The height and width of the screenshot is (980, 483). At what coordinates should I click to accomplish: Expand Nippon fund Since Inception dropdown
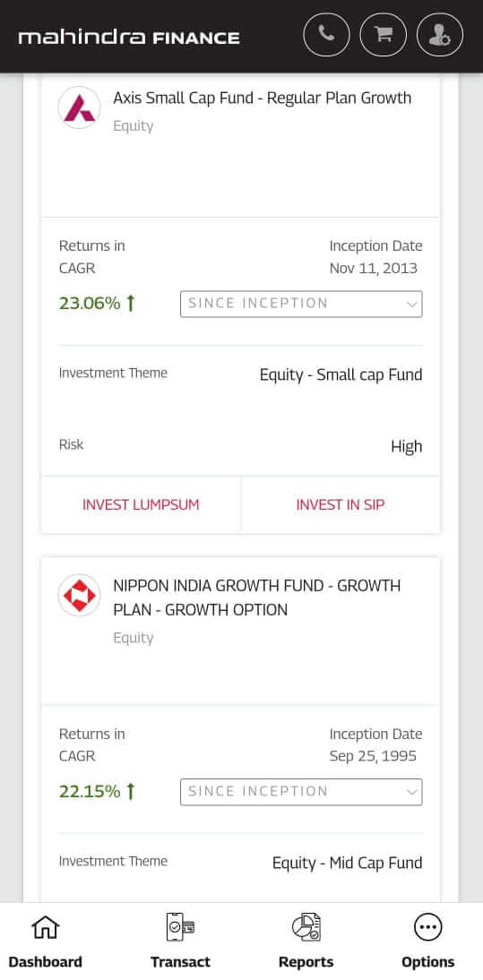pos(301,792)
